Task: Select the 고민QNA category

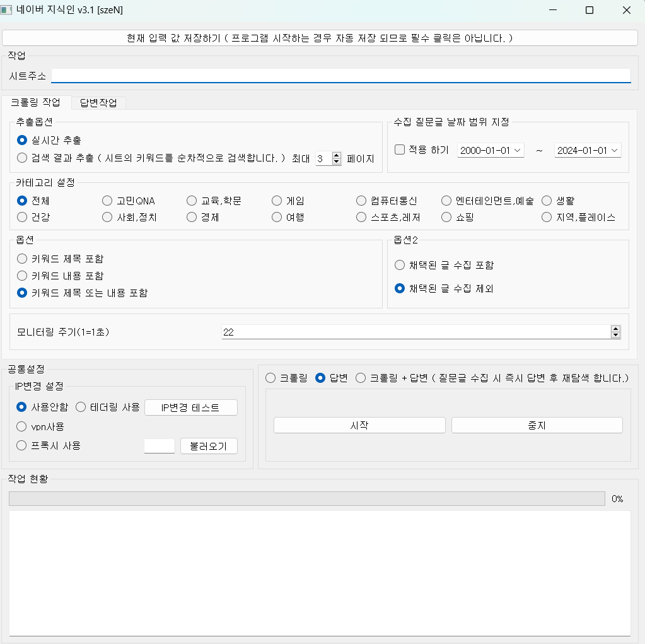Action: coord(129,201)
